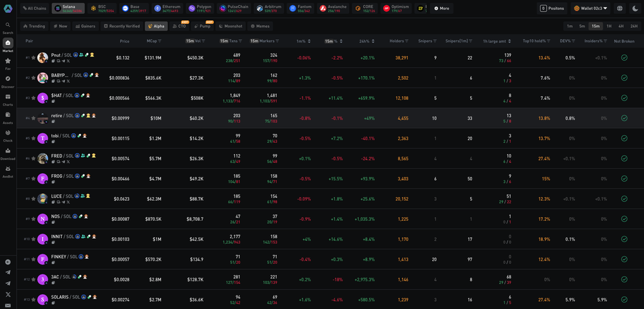Select the 1H timeframe option
This screenshot has width=644, height=309.
click(609, 26)
